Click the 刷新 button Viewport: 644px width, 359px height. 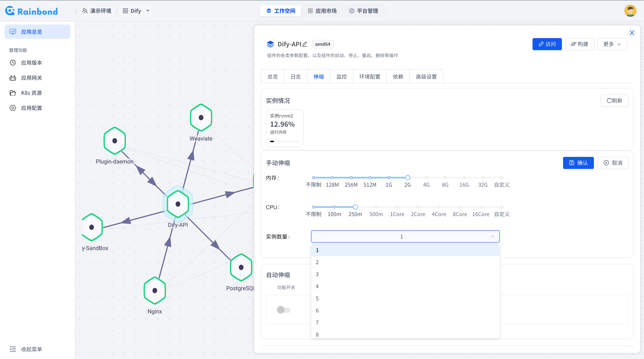pos(614,101)
